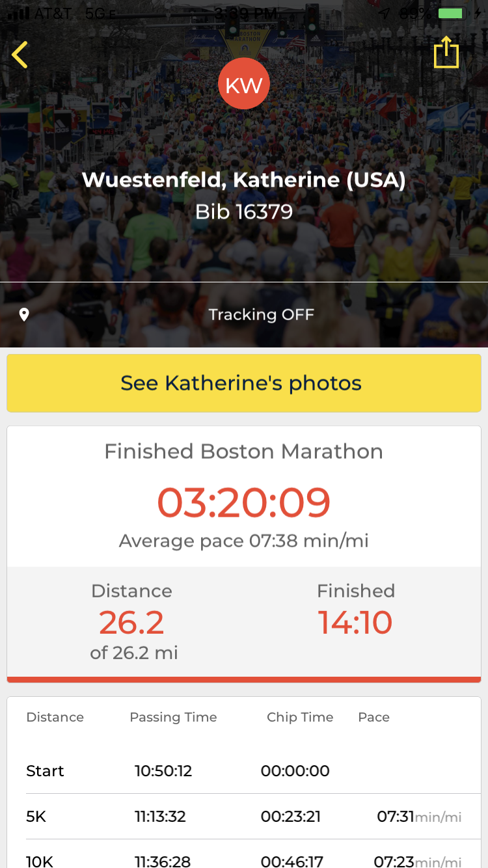488x868 pixels.
Task: Tap the red race progress bar
Action: pyautogui.click(x=244, y=679)
